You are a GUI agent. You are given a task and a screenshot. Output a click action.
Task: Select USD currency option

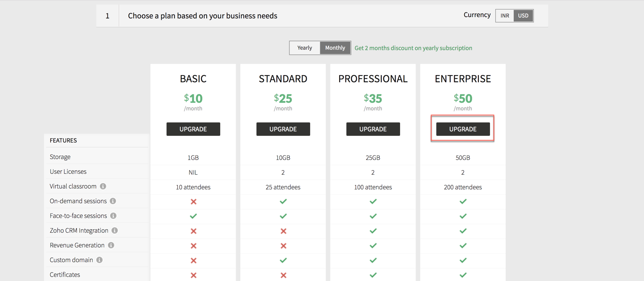pyautogui.click(x=523, y=16)
